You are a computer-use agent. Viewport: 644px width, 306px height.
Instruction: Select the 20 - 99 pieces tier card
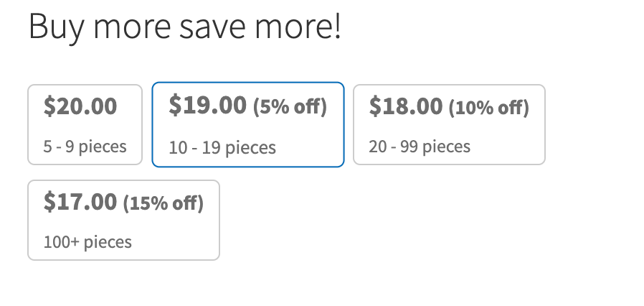click(x=449, y=124)
